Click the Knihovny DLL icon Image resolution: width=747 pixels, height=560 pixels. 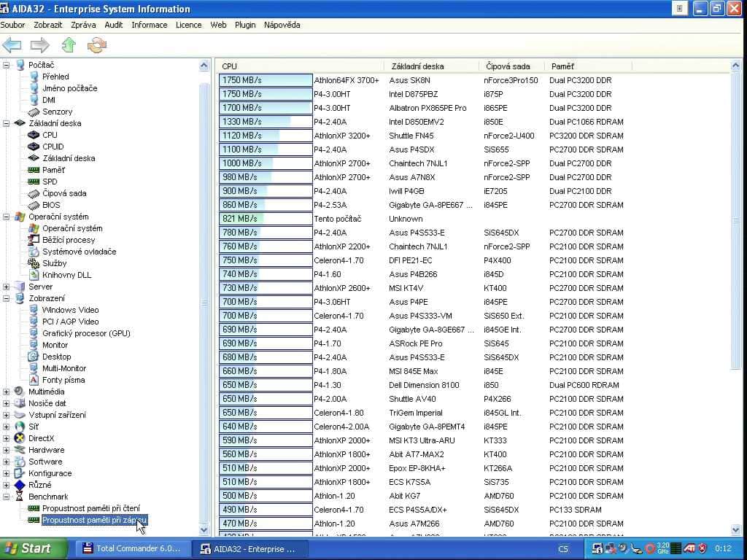click(x=34, y=275)
